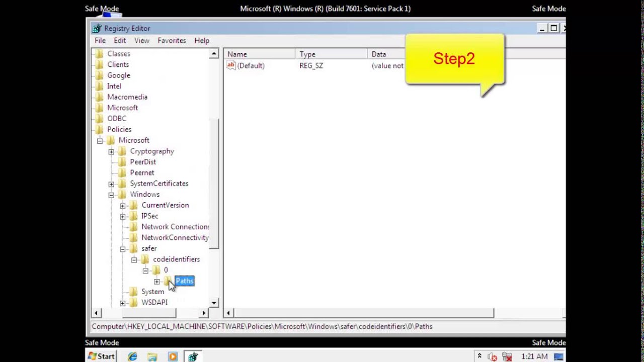
Task: Click the tree pane scroll right arrow
Action: 204,313
